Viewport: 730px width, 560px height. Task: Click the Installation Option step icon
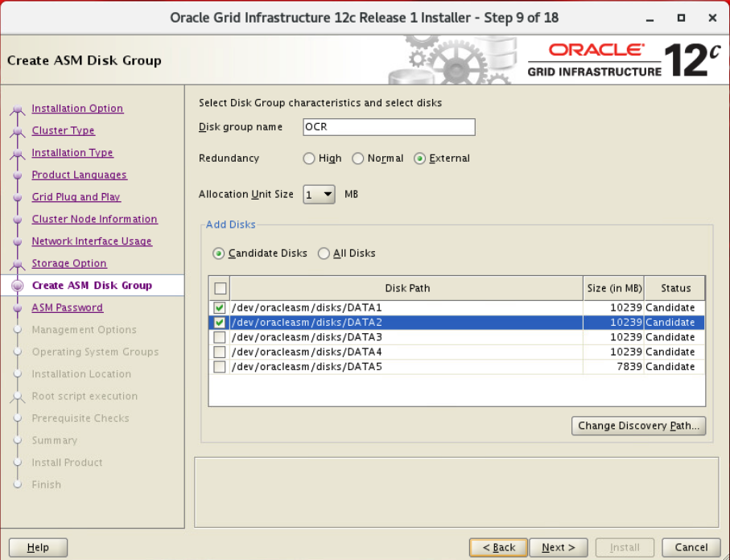coord(17,109)
